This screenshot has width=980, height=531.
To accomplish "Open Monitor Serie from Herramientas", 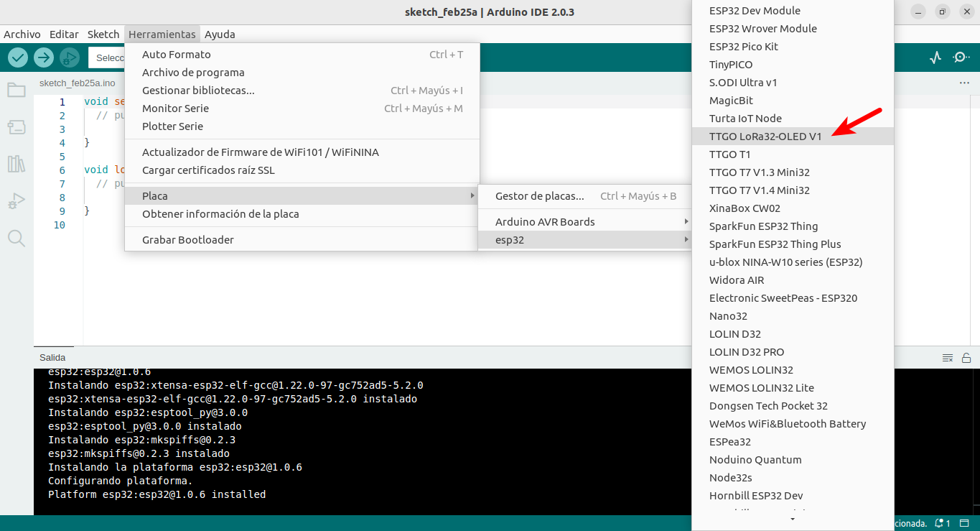I will pos(302,108).
